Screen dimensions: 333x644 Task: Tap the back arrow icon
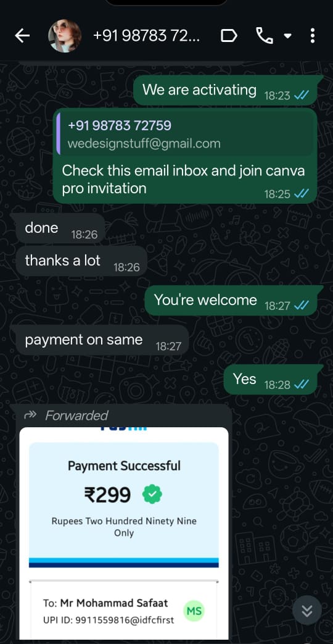(22, 36)
